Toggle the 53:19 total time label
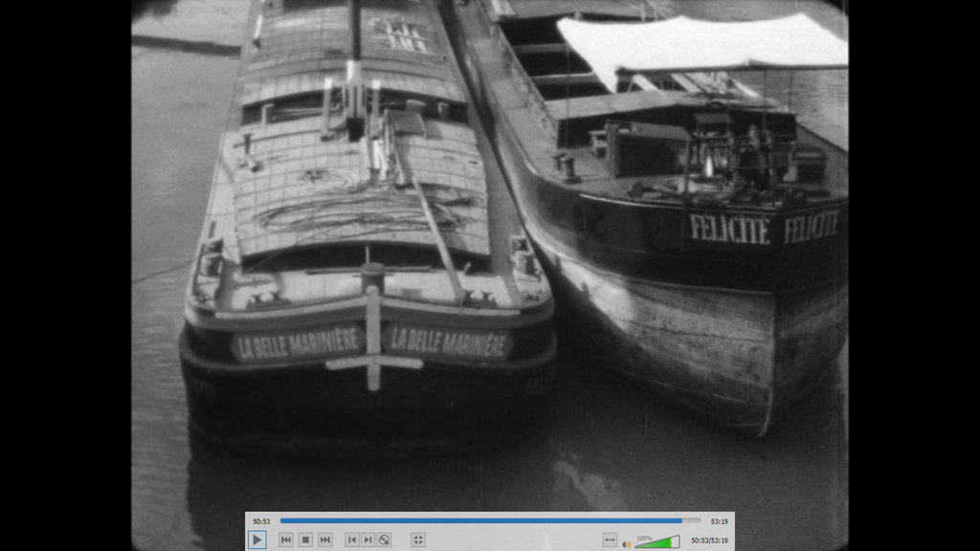 coord(719,521)
